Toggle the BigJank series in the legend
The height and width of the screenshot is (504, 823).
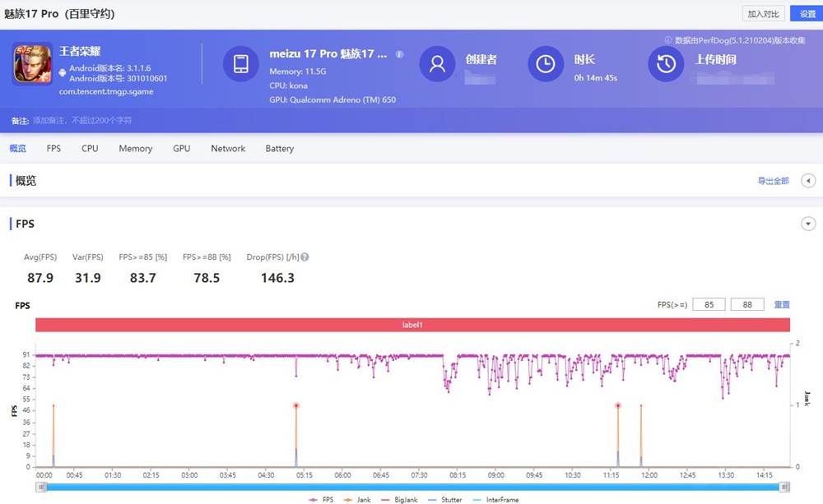[x=399, y=500]
